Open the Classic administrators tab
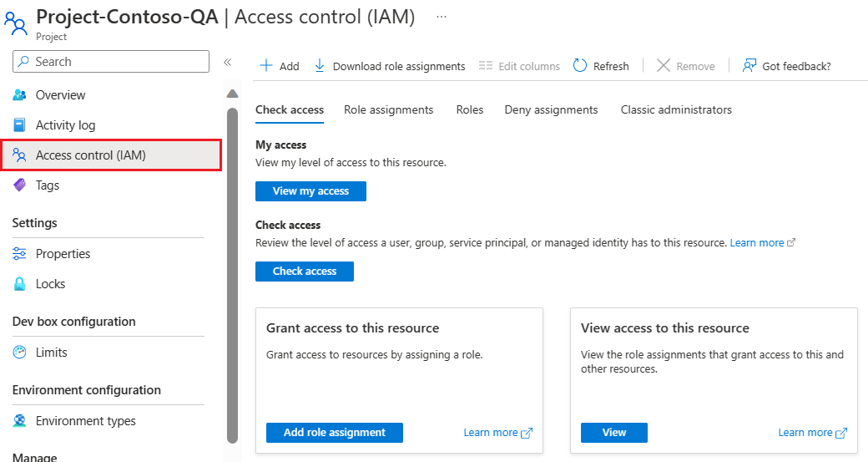The width and height of the screenshot is (868, 462). tap(676, 109)
